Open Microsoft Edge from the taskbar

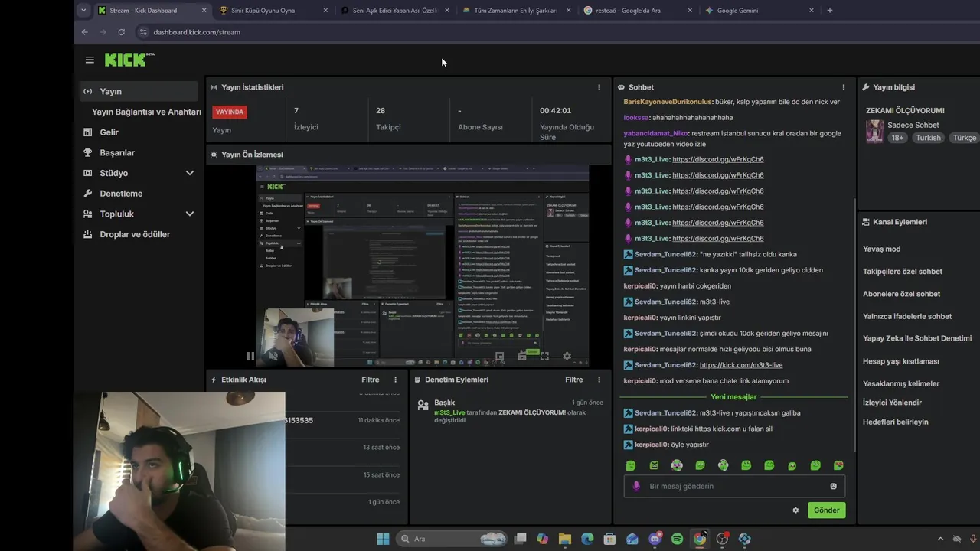pos(587,539)
